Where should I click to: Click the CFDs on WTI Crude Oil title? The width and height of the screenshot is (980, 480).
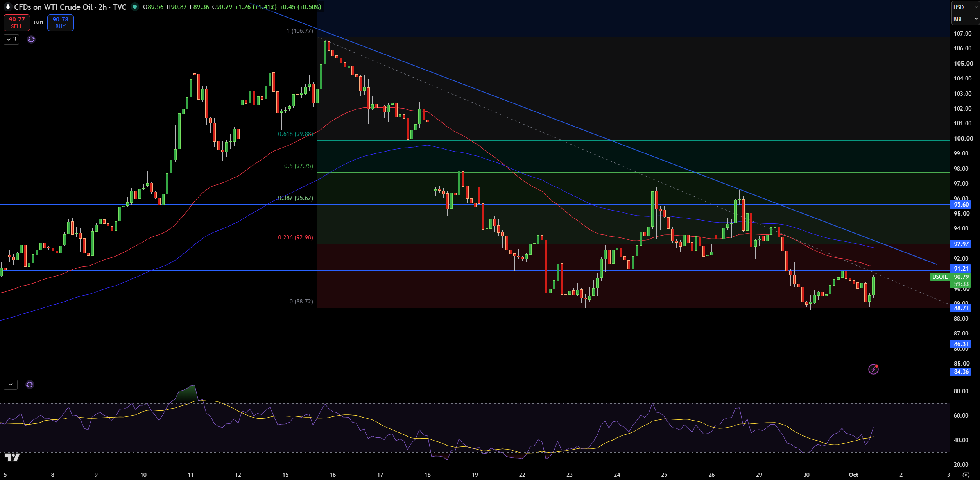(x=54, y=7)
